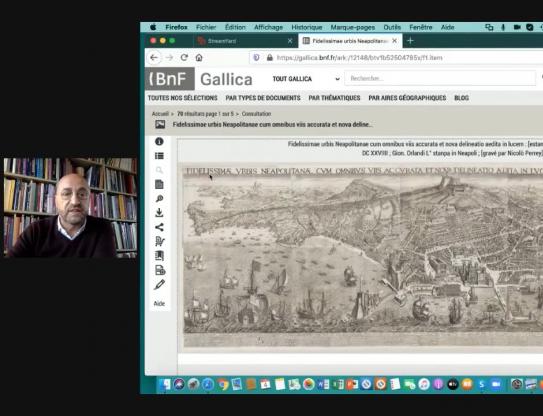
Task: Open the share icon in Gallica sidebar
Action: point(159,227)
